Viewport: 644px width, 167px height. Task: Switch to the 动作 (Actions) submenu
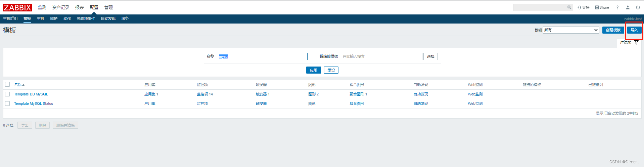coord(67,18)
